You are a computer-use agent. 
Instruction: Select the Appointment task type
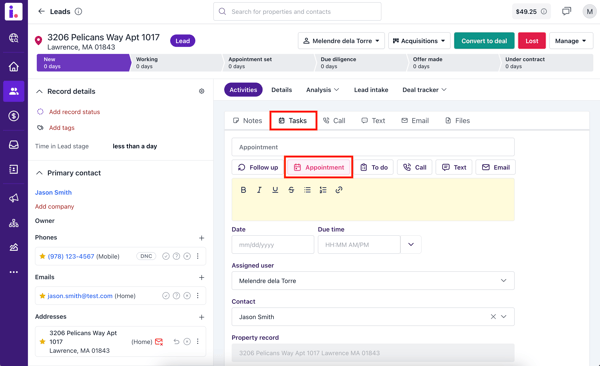pos(318,167)
